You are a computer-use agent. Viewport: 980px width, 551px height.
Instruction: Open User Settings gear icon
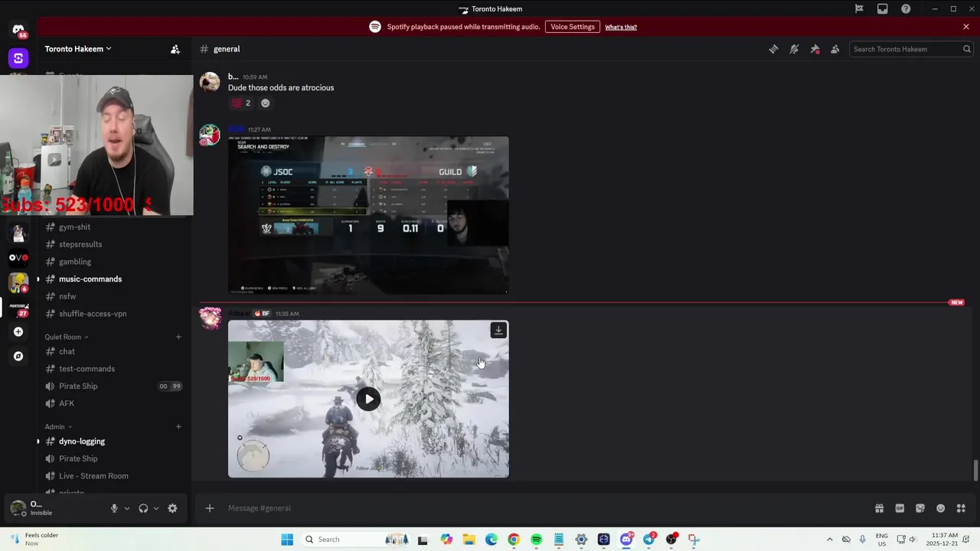(x=172, y=508)
